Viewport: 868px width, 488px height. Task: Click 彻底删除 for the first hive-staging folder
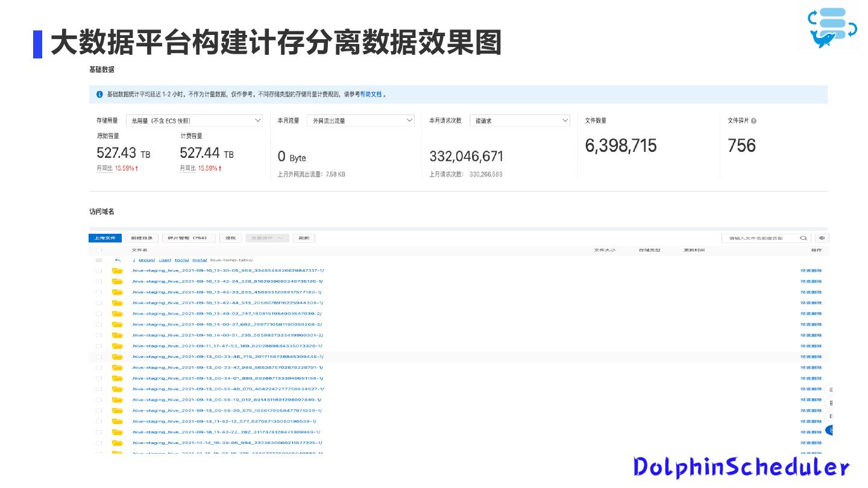[x=811, y=271]
